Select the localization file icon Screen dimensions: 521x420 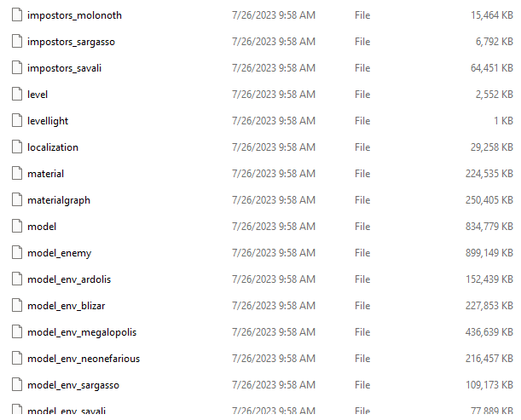17,147
